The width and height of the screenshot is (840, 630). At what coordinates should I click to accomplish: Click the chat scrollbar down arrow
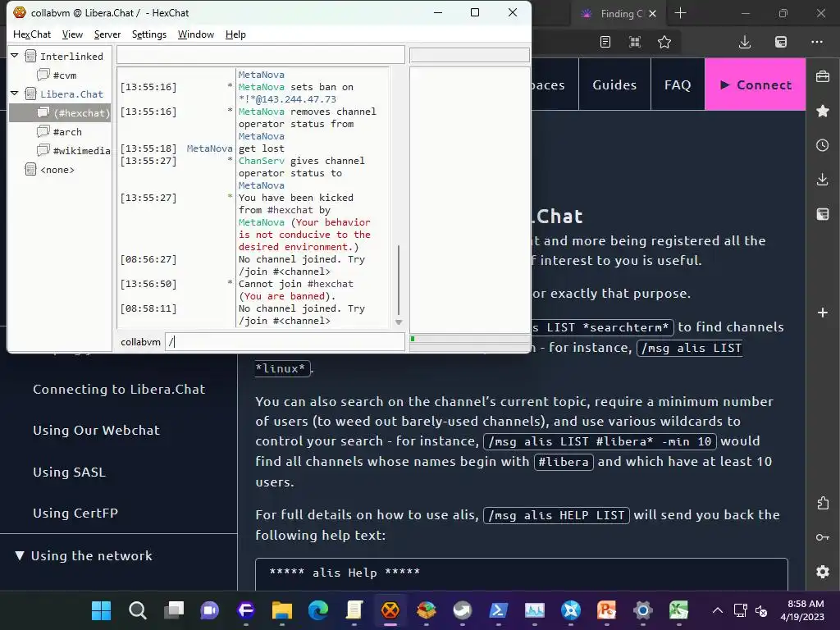click(399, 322)
